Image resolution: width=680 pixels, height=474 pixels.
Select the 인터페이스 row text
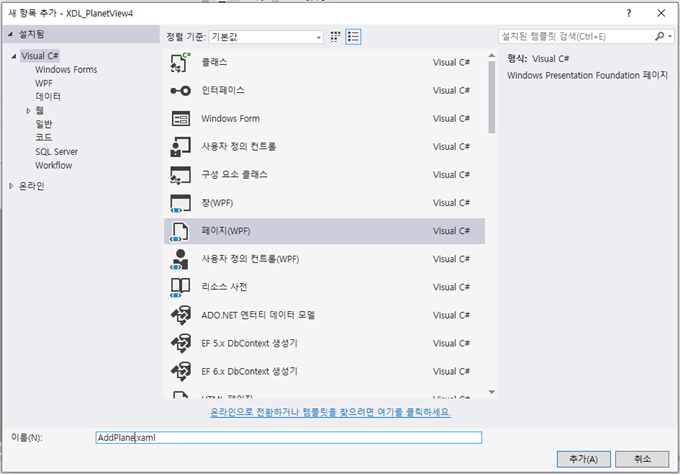pyautogui.click(x=223, y=91)
